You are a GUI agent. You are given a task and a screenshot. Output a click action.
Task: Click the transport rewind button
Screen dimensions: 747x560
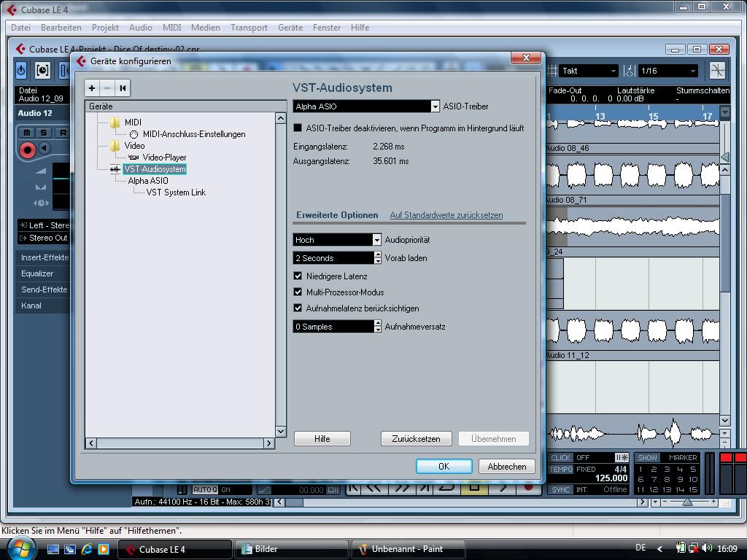[375, 488]
